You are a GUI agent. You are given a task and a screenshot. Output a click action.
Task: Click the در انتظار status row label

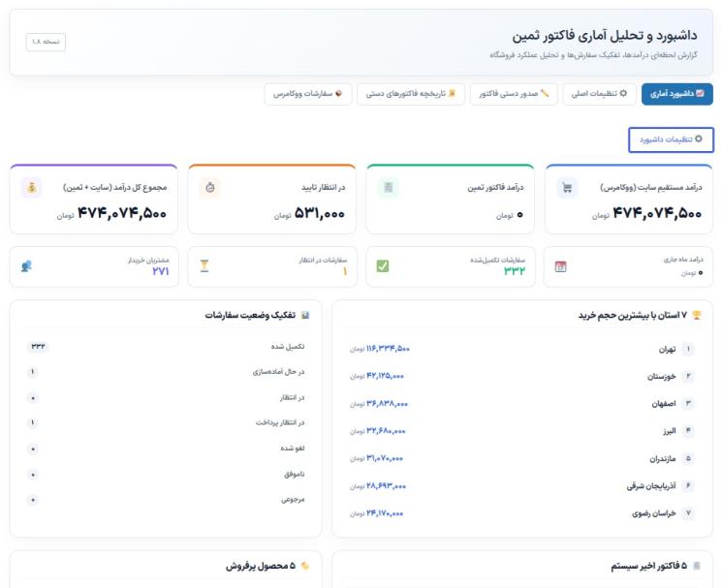click(x=293, y=398)
